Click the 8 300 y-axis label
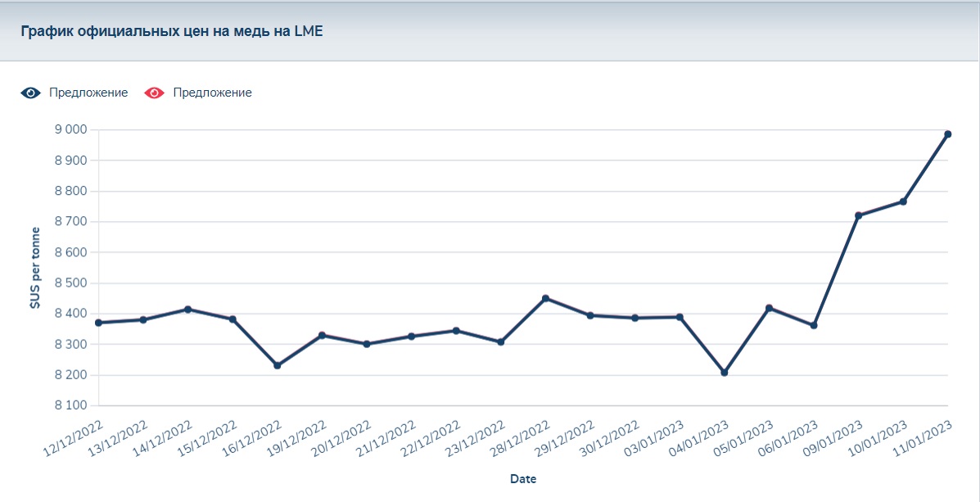 (69, 345)
